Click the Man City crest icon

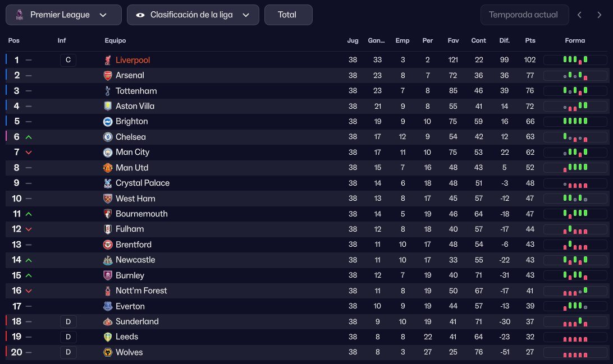pos(108,152)
